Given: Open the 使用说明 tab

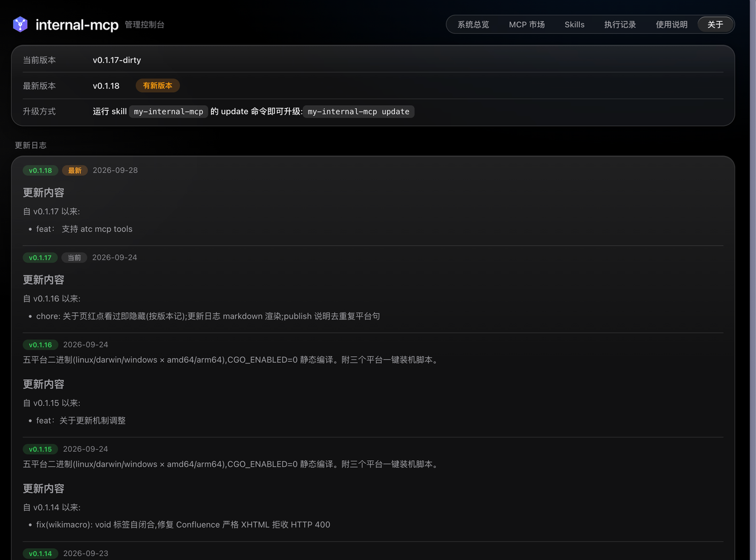Looking at the screenshot, I should click(x=672, y=24).
